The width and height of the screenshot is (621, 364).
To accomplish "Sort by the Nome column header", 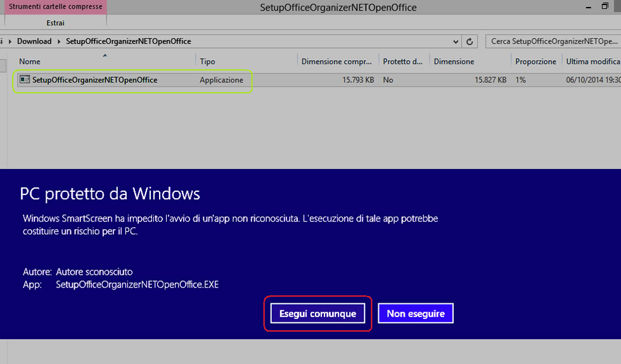I will pos(30,61).
